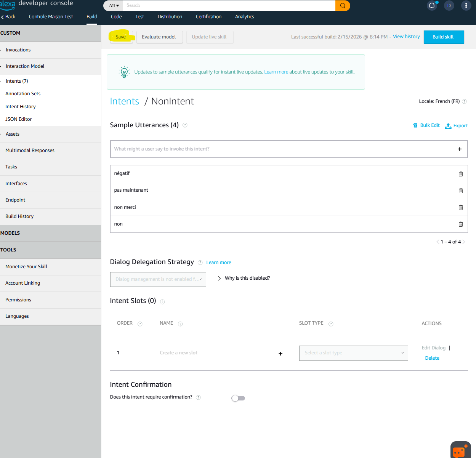
Task: Switch to the Certification tab
Action: [x=208, y=17]
